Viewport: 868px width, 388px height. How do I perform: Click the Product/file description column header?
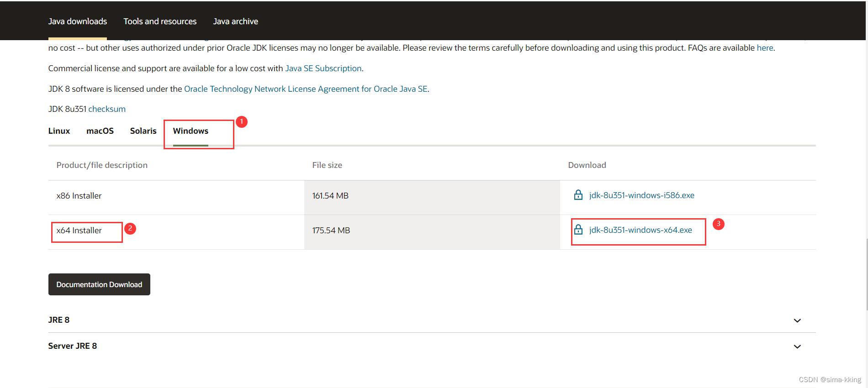pos(102,165)
